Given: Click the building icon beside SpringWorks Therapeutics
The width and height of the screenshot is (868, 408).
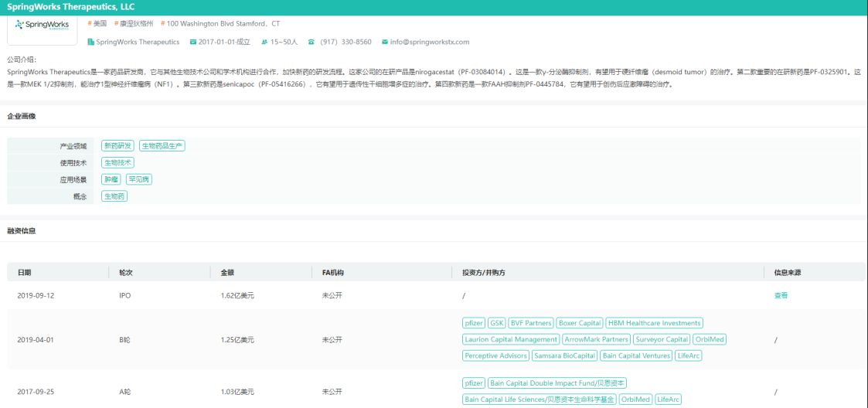Looking at the screenshot, I should click(90, 42).
